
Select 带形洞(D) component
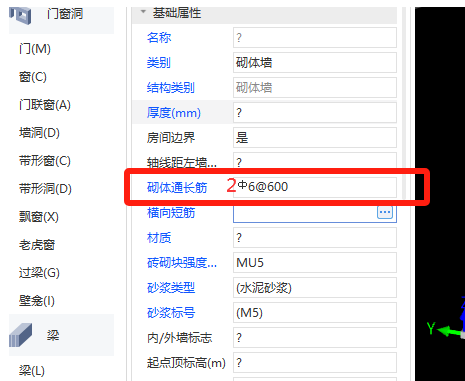pos(45,189)
